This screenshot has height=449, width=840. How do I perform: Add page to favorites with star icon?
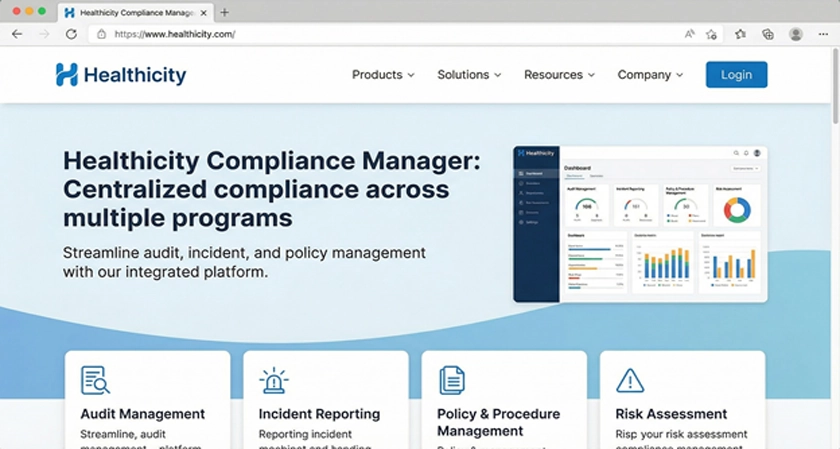point(711,34)
